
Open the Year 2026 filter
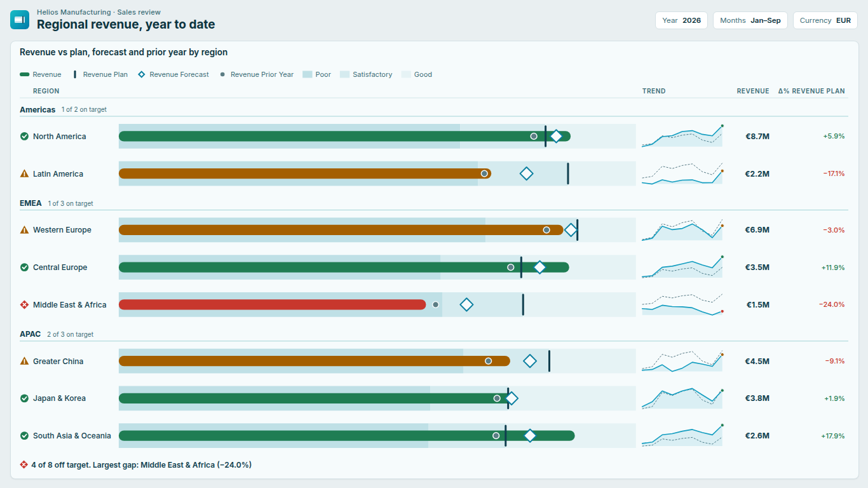coord(681,20)
